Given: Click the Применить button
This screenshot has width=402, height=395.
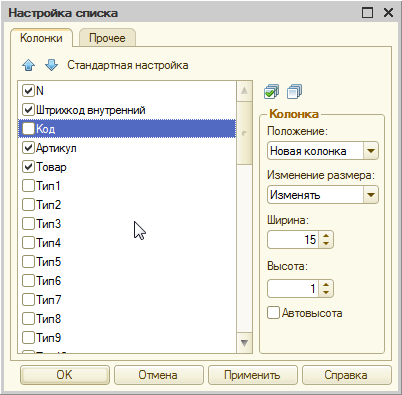Looking at the screenshot, I should tap(252, 375).
